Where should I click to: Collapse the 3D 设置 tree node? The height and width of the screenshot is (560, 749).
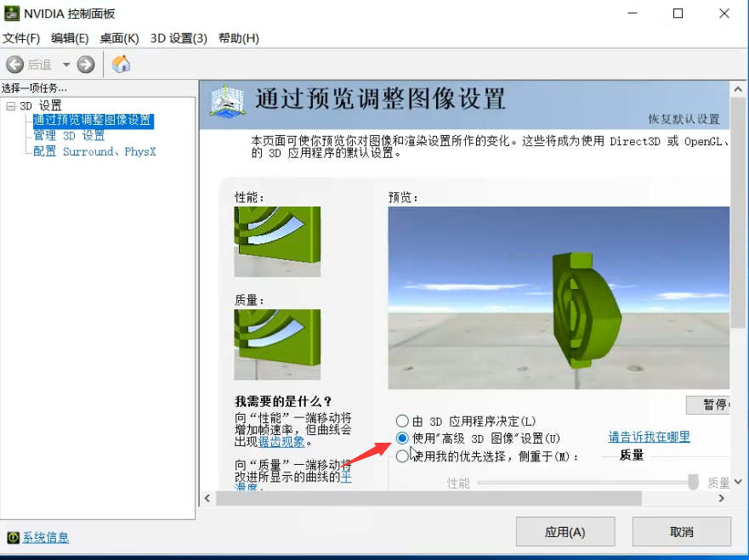10,106
